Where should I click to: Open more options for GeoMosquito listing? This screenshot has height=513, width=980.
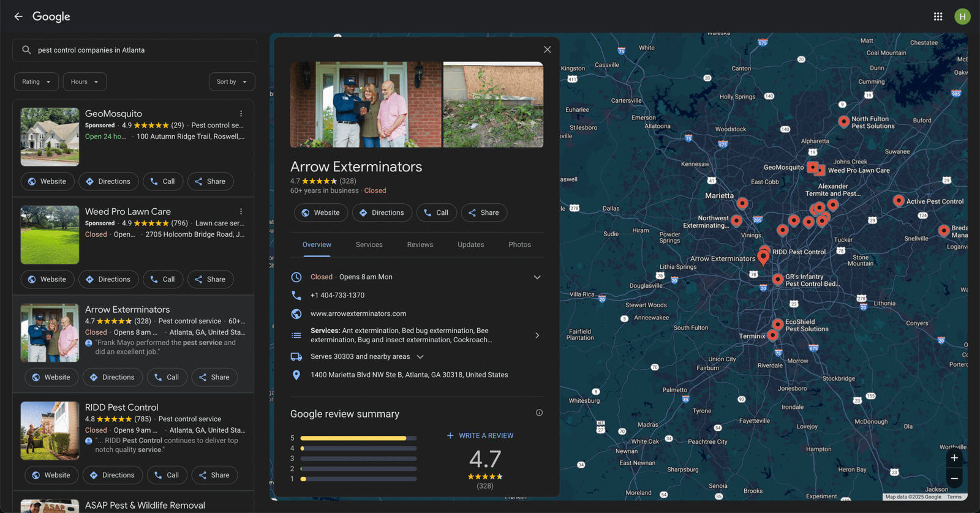(241, 114)
